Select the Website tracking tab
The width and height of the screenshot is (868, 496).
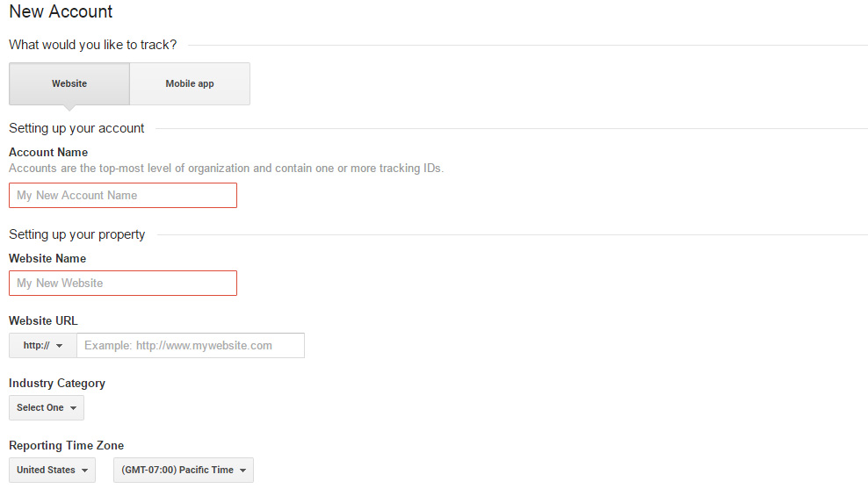[69, 84]
